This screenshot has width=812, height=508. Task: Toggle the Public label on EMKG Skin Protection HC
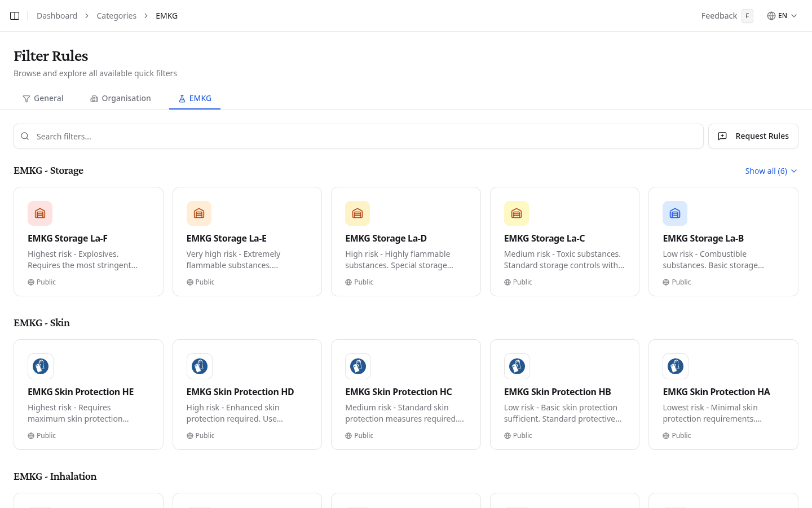(359, 435)
